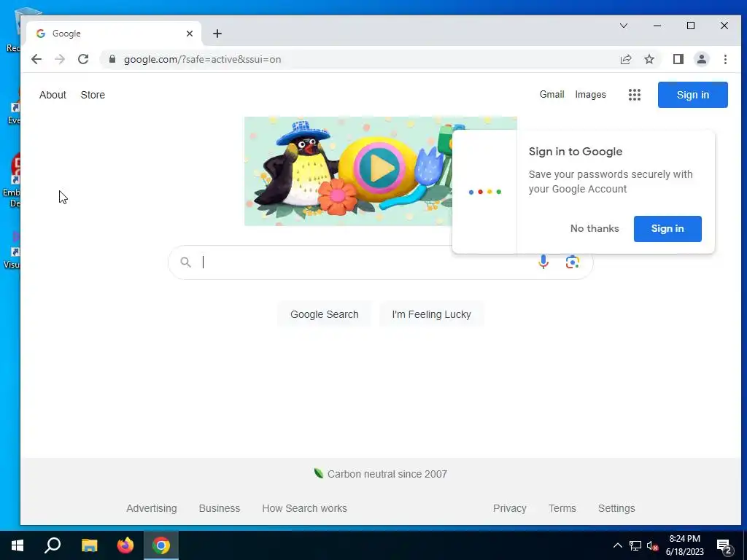Image resolution: width=747 pixels, height=560 pixels.
Task: Show hidden system tray icons
Action: [x=617, y=545]
